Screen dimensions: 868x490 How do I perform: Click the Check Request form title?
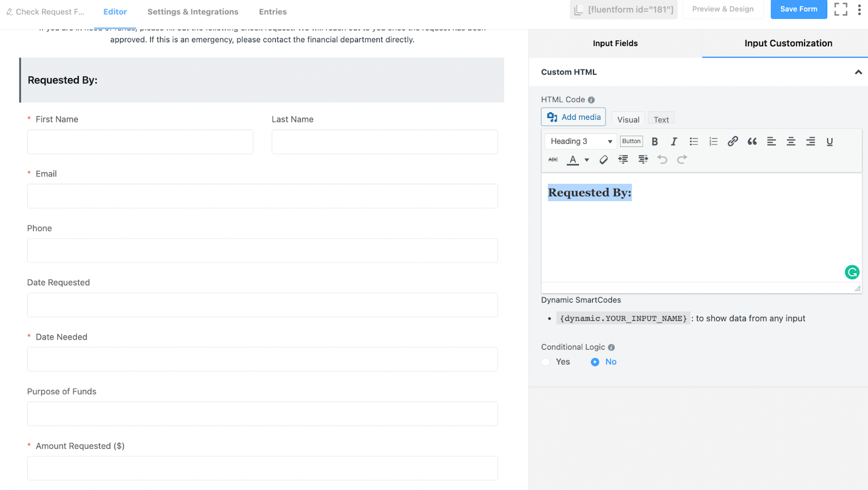coord(50,12)
